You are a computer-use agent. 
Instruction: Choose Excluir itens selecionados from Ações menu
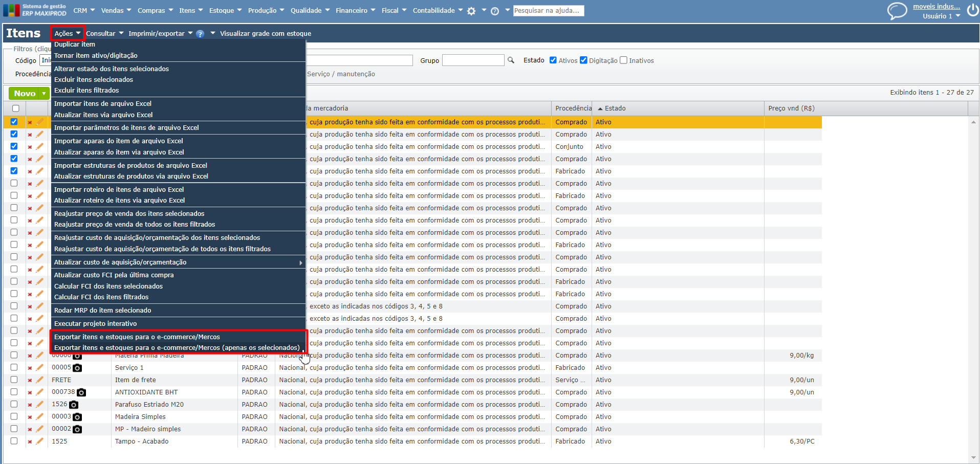pyautogui.click(x=94, y=79)
